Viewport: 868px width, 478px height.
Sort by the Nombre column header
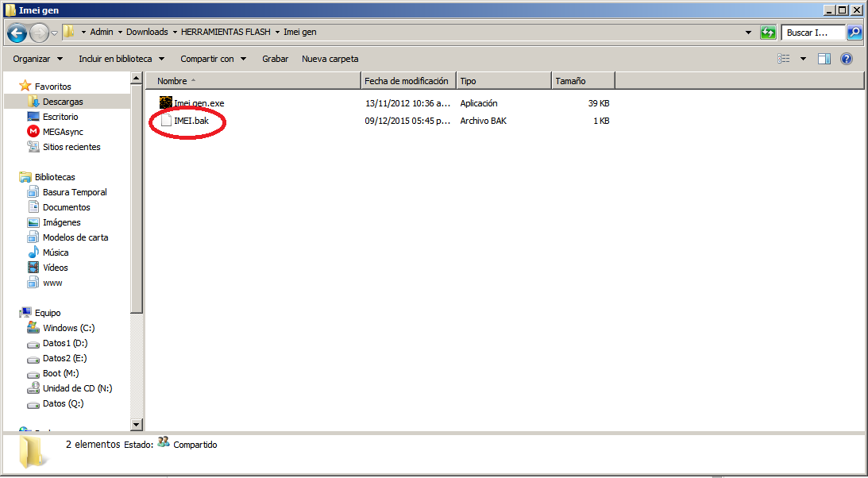[253, 81]
